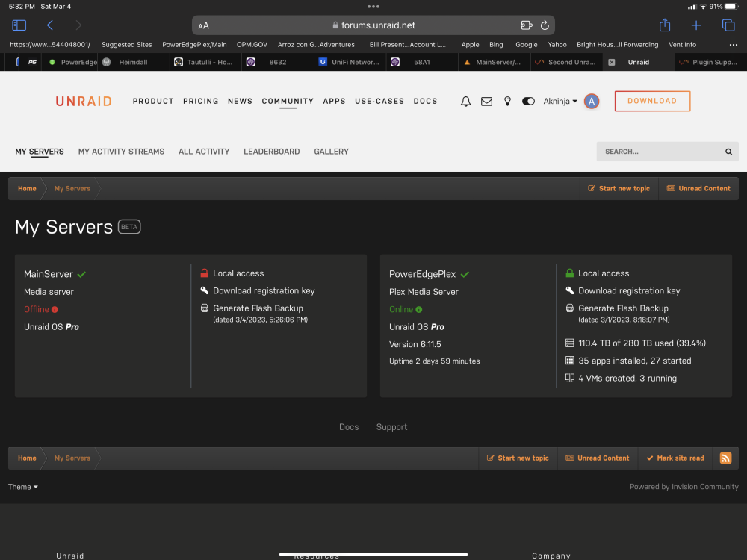747x560 pixels.
Task: Go back to the previous page
Action: pos(50,25)
